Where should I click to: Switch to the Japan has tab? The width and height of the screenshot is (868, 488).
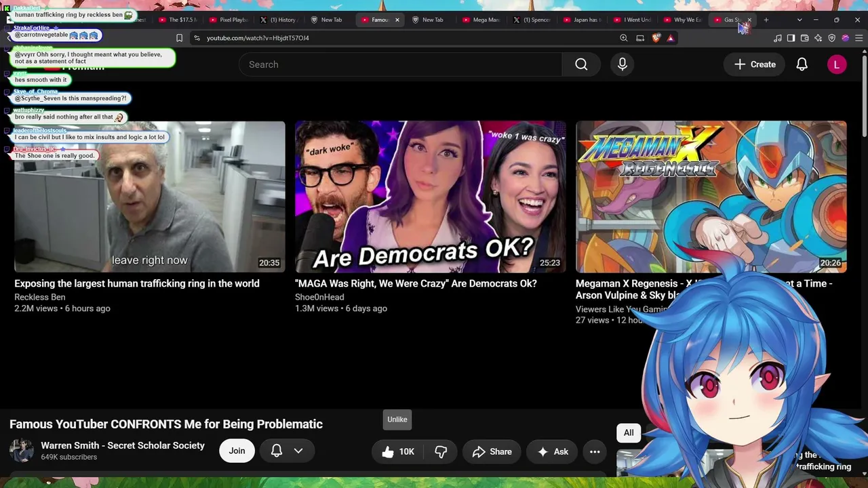[582, 20]
